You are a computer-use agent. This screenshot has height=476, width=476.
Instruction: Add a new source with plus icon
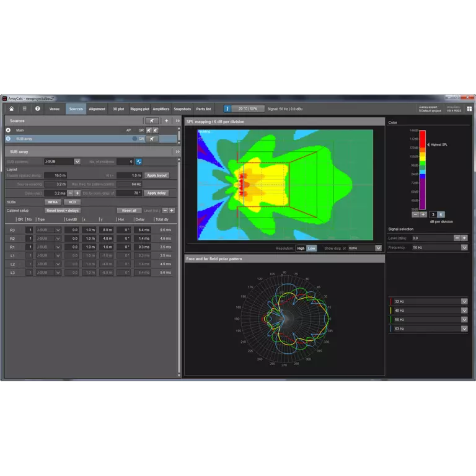[x=166, y=121]
